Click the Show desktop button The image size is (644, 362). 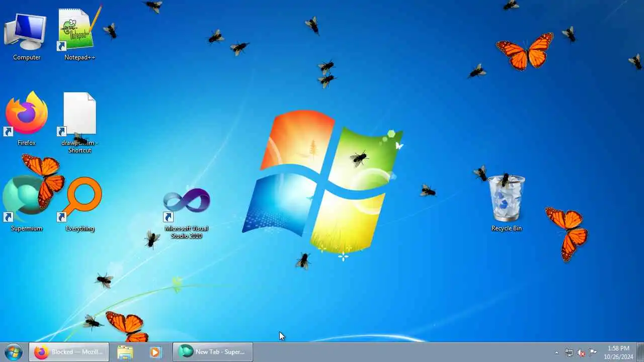click(x=640, y=352)
